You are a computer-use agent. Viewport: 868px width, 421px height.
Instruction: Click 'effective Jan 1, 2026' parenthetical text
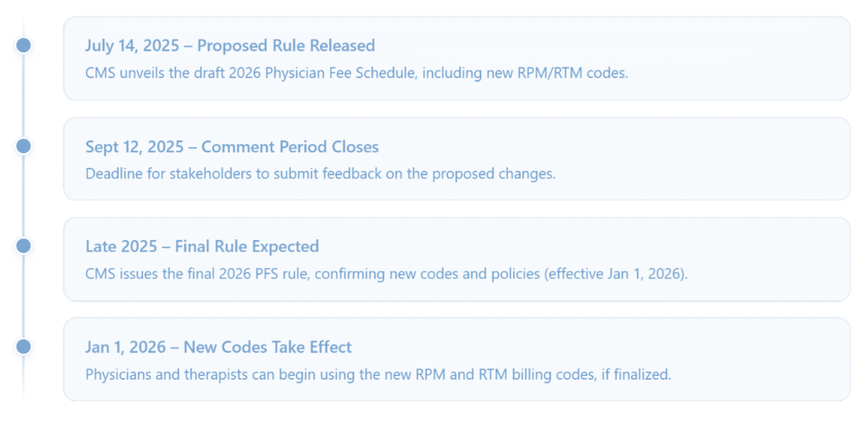tap(615, 274)
